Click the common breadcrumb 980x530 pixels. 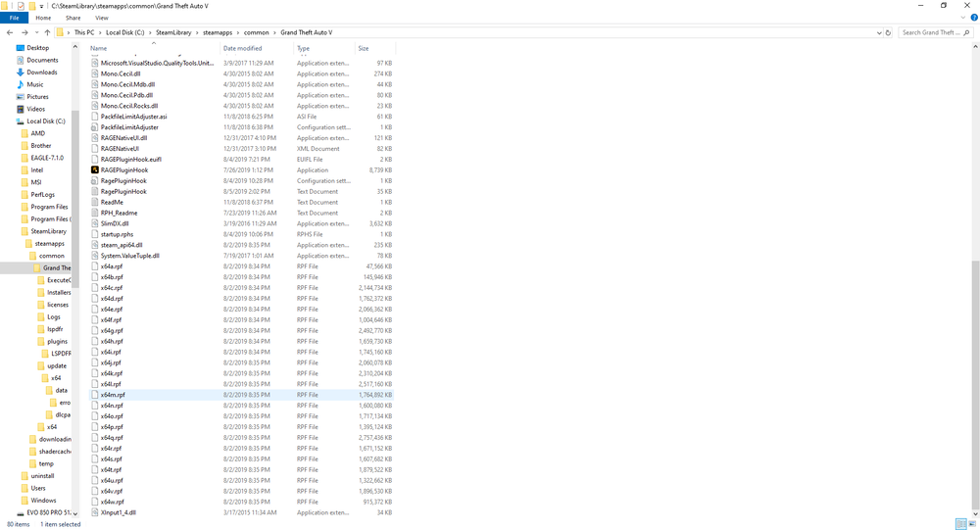point(256,32)
